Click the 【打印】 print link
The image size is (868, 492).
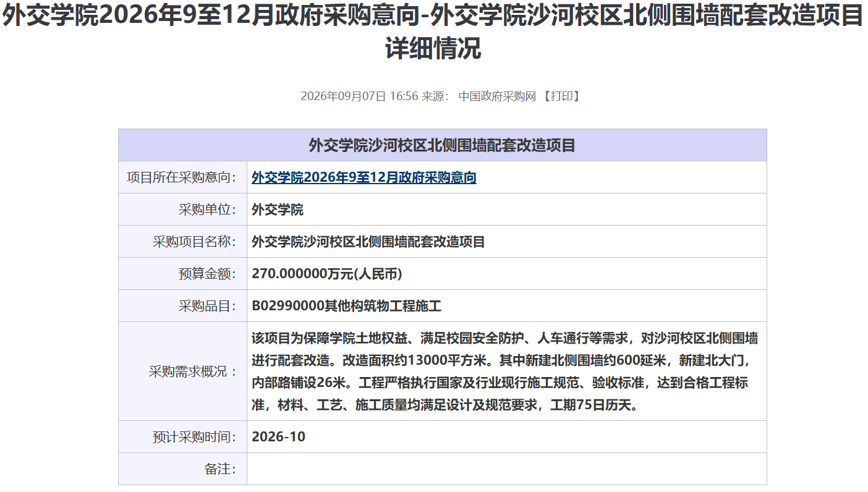(x=560, y=96)
